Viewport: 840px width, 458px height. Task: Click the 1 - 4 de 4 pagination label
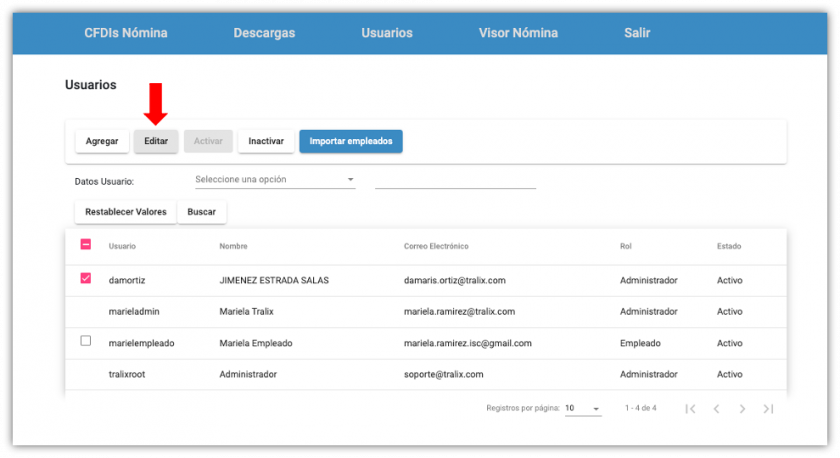pos(641,409)
